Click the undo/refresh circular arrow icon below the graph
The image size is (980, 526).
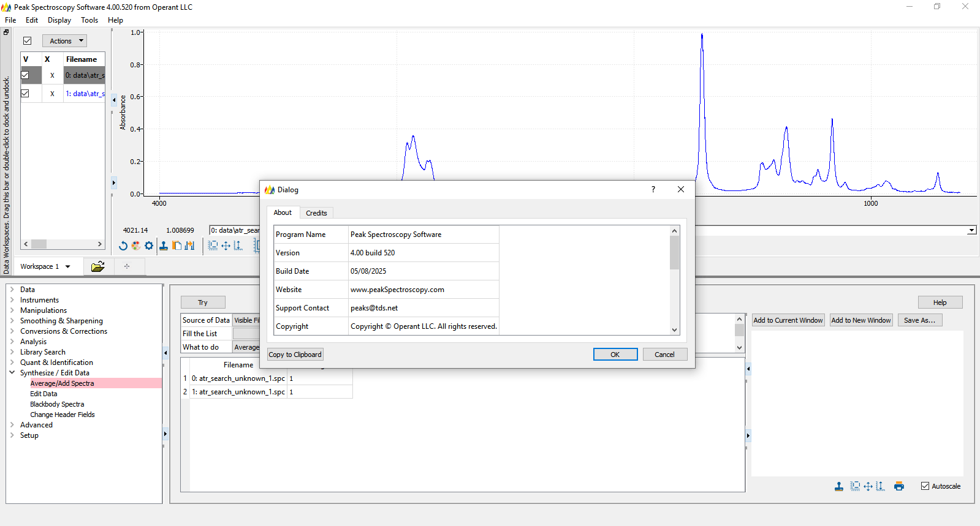123,246
